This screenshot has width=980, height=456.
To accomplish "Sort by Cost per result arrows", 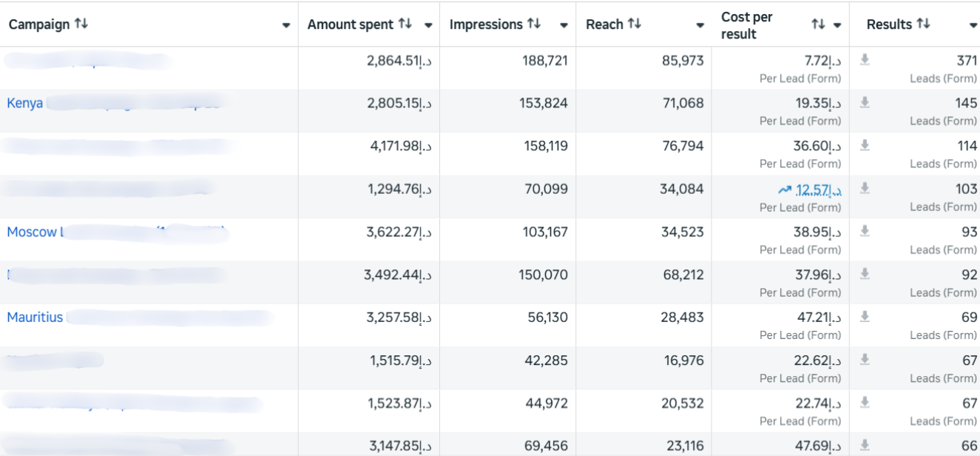I will (817, 24).
